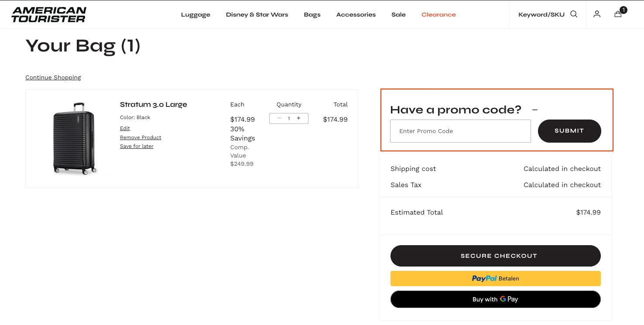Image resolution: width=644 pixels, height=325 pixels.
Task: Follow the Continue Shopping link
Action: [x=53, y=77]
